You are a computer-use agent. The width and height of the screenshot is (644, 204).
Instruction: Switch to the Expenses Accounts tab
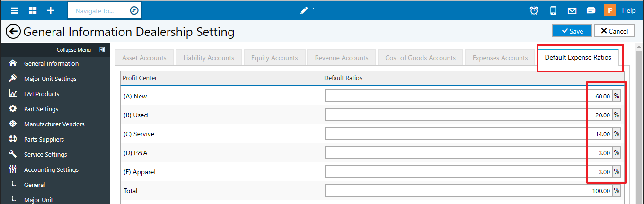coord(500,58)
